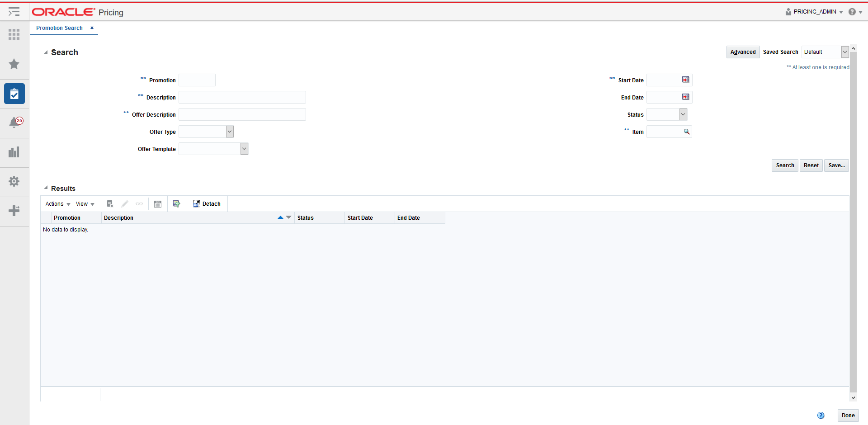Open the View menu in Results toolbar
Viewport: 868px width, 425px height.
coord(85,203)
